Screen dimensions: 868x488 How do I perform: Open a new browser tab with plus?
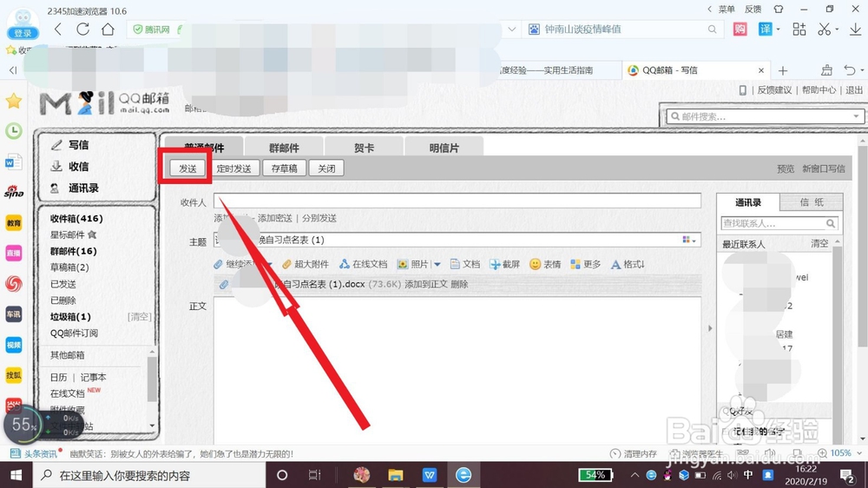783,70
